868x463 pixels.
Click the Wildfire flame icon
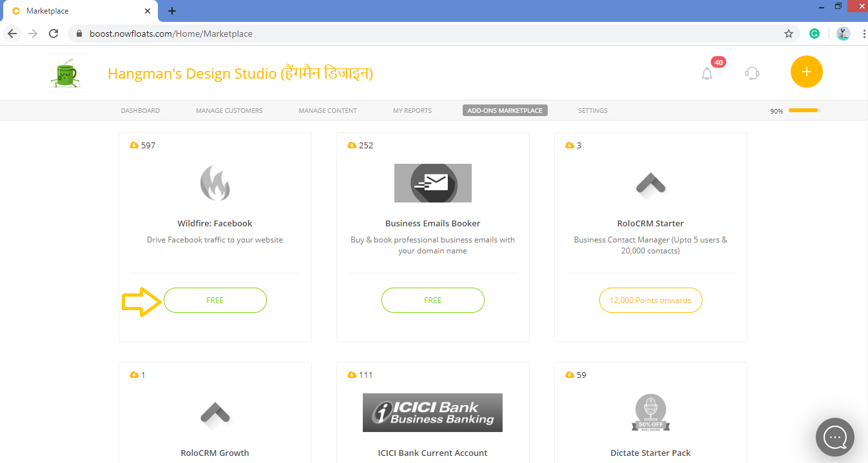(x=215, y=183)
